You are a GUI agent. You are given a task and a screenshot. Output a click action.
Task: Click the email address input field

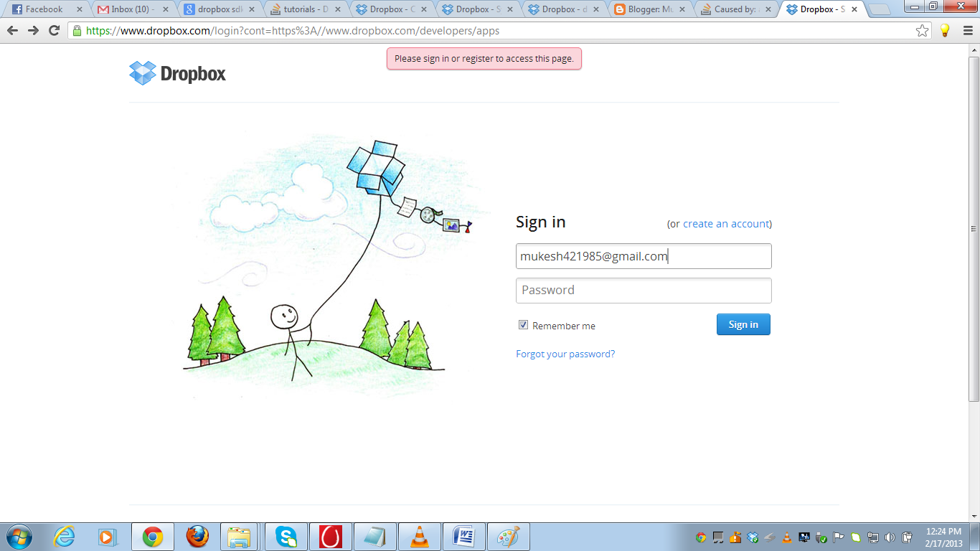pos(644,256)
